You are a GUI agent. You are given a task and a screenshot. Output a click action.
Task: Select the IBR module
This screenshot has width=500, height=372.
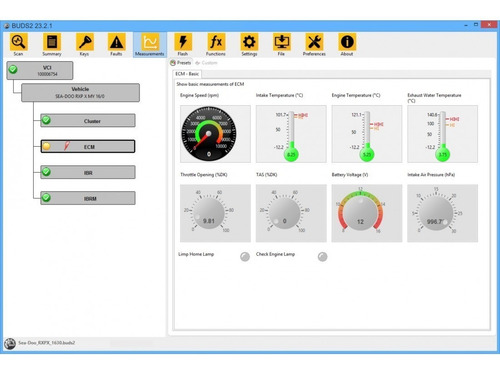click(88, 172)
